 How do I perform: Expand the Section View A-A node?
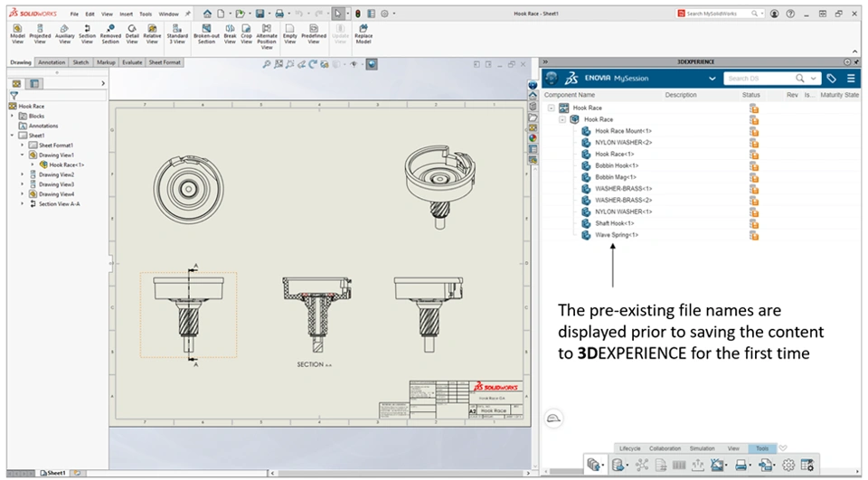tap(22, 204)
